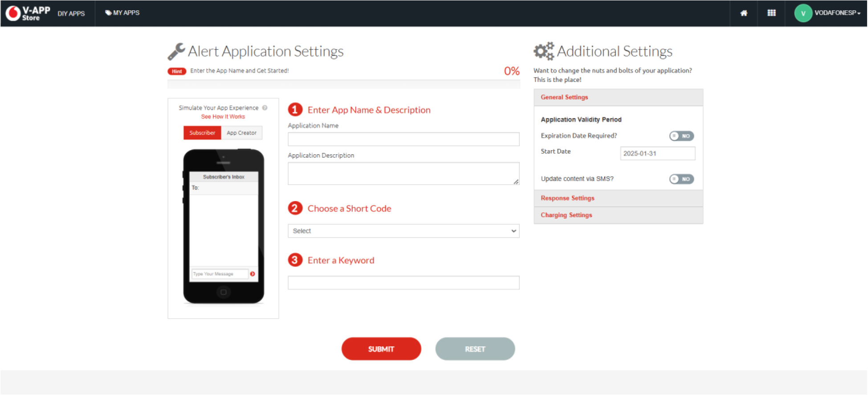Click the RESET button
Screen dimensions: 868x395
475,349
